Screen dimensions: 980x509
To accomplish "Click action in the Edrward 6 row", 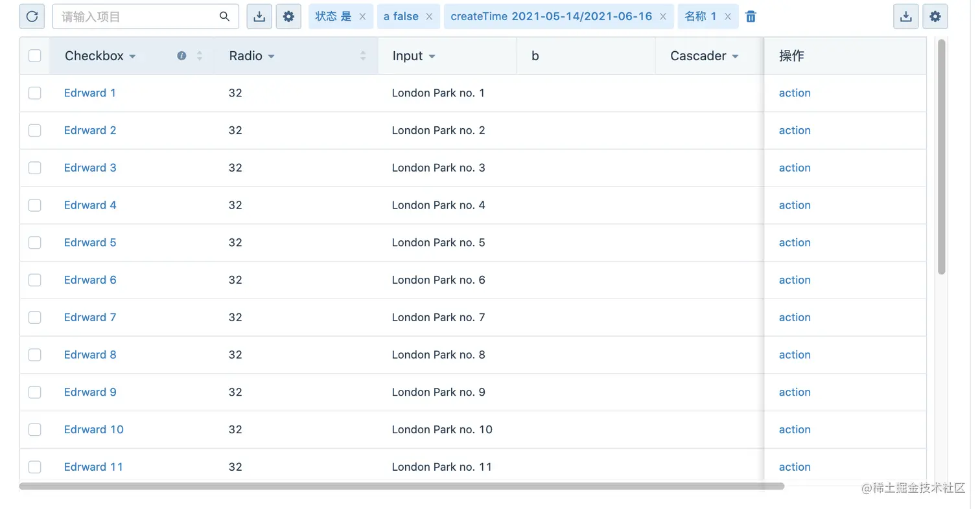I will point(795,280).
